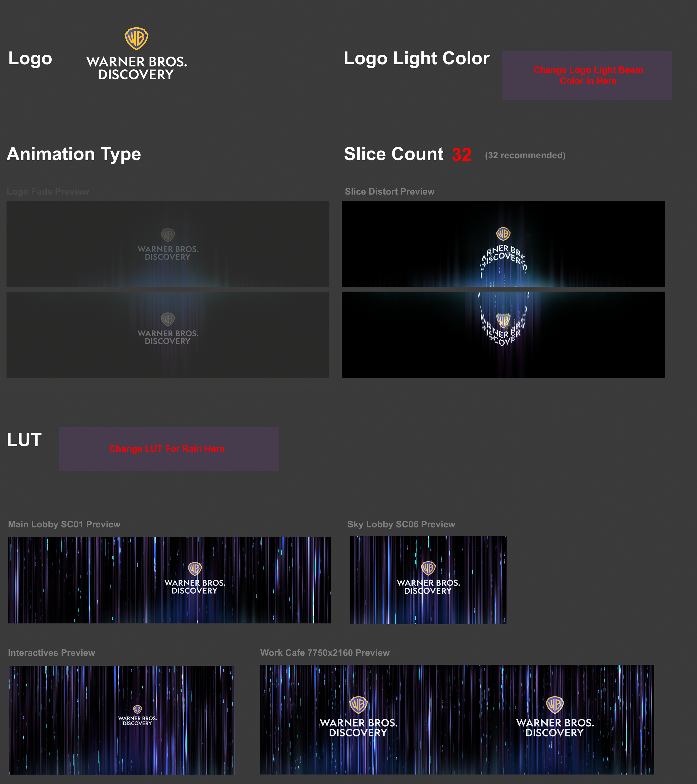Click the Logo Light Color purple swatch
The height and width of the screenshot is (784, 697).
pyautogui.click(x=587, y=76)
